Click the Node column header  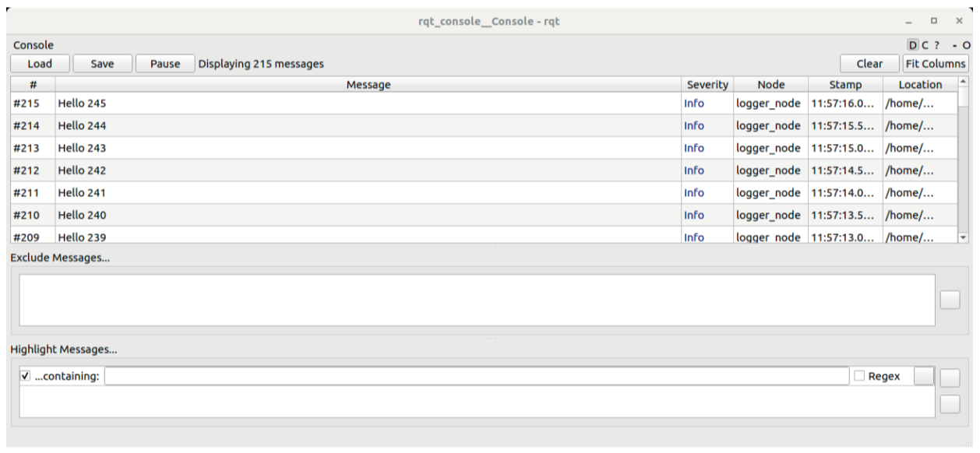tap(770, 85)
